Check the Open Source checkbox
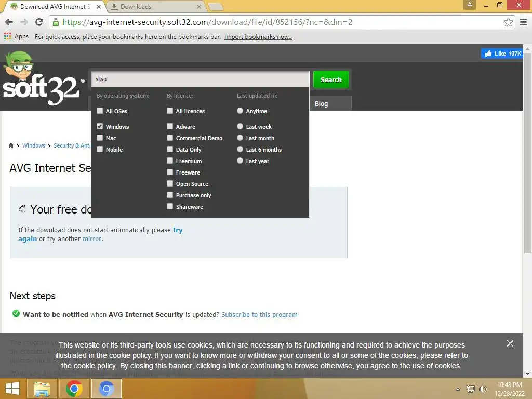The width and height of the screenshot is (532, 399). click(x=170, y=183)
